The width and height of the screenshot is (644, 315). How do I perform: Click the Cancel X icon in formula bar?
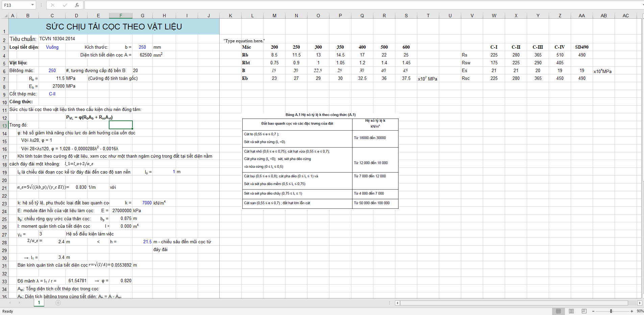[53, 5]
